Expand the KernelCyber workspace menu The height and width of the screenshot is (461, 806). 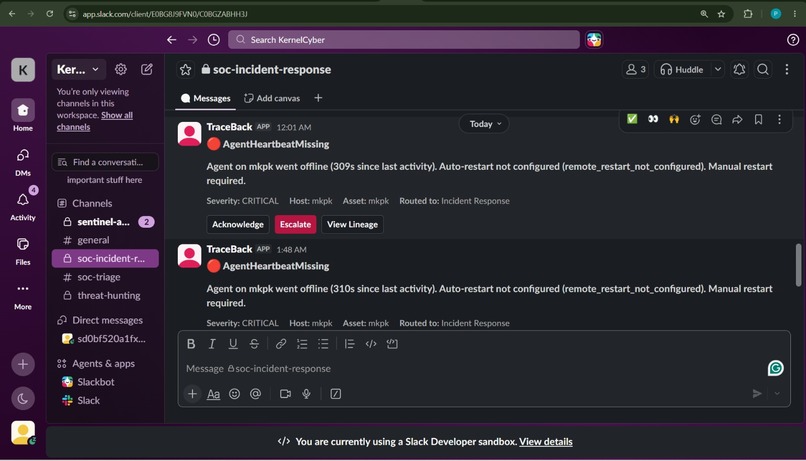tap(79, 69)
